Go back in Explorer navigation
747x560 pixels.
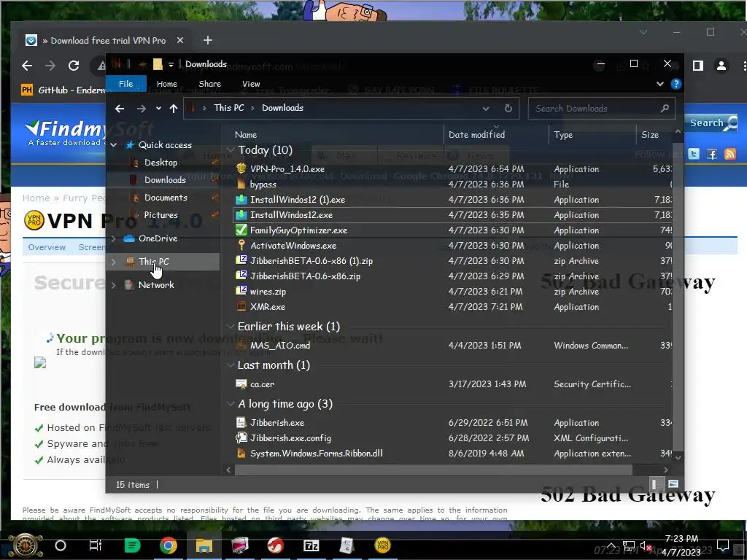(120, 109)
